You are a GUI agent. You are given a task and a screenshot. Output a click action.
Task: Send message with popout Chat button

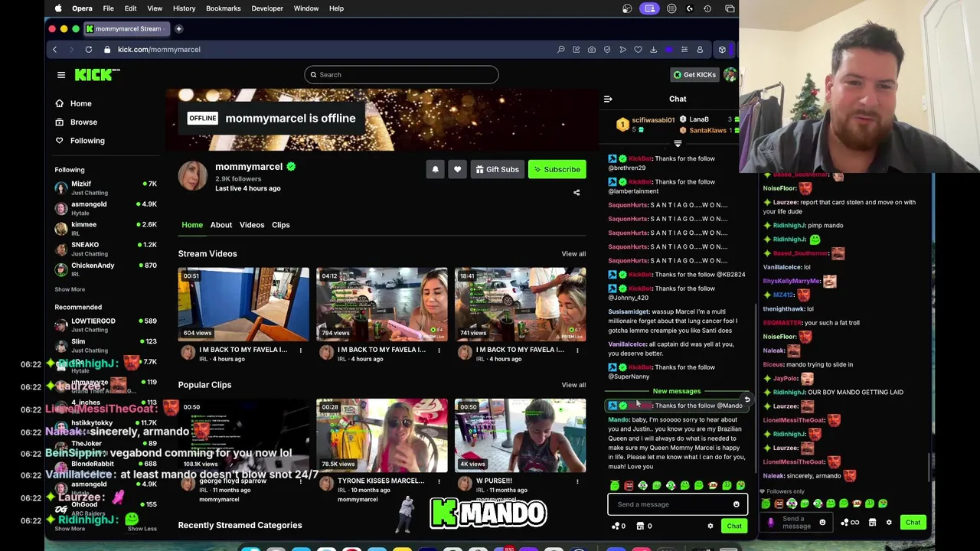pos(913,523)
